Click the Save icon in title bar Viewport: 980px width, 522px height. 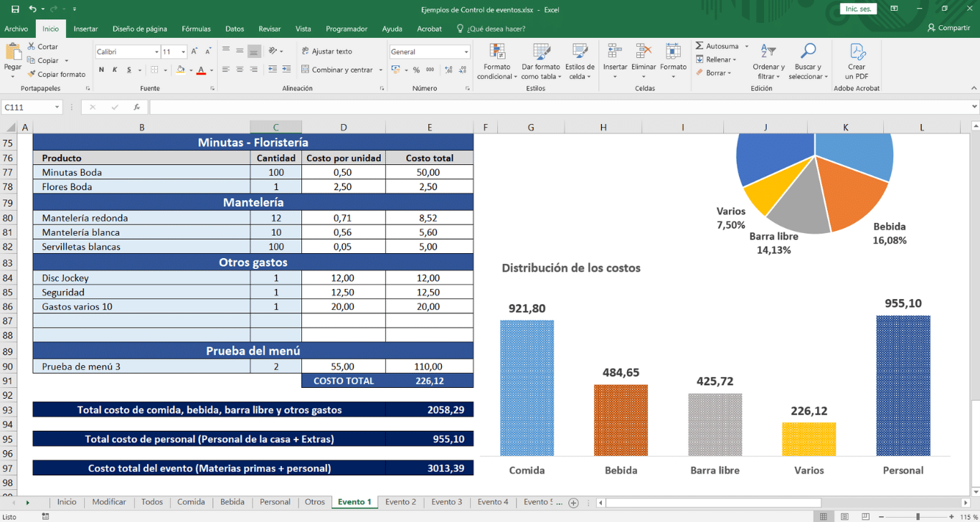[15, 9]
